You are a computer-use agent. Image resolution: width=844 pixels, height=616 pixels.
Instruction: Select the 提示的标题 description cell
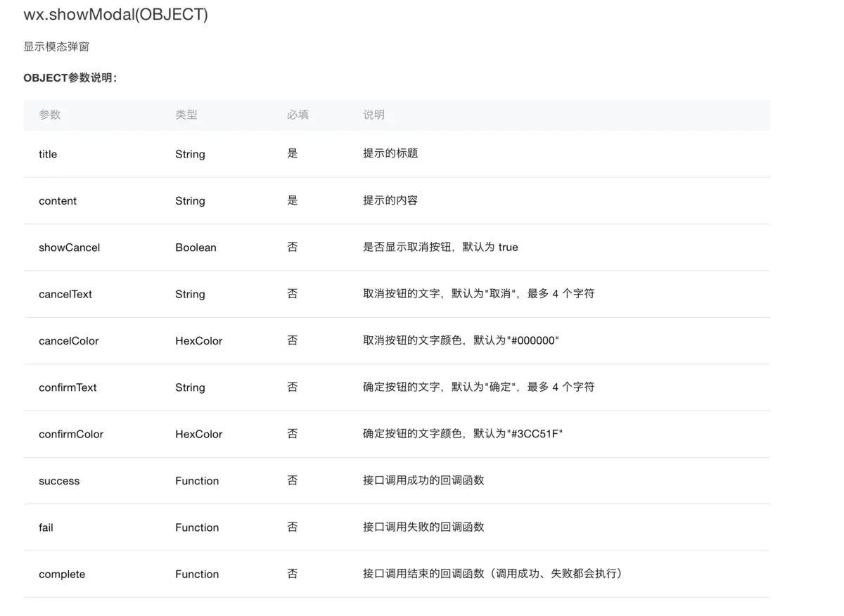tap(390, 154)
